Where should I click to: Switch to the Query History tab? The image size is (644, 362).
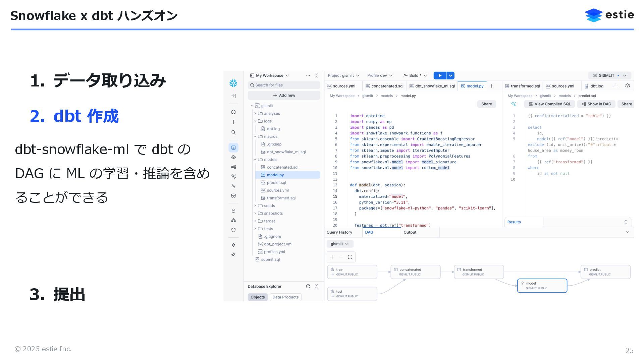(x=339, y=232)
